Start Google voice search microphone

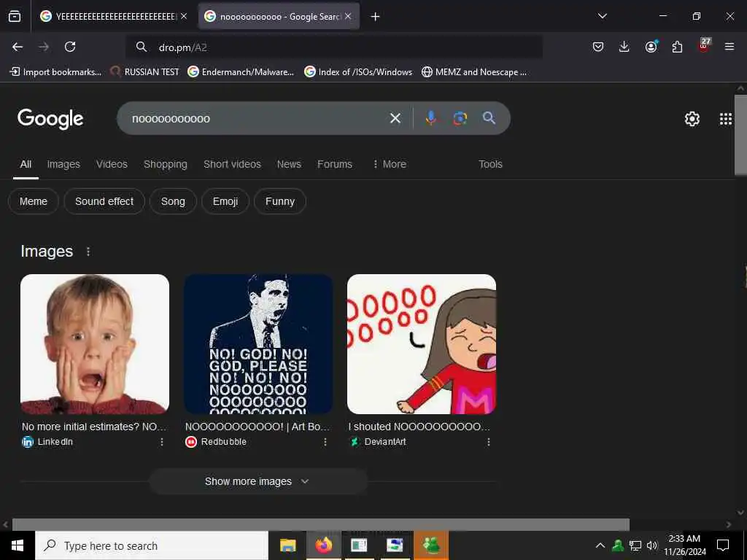click(430, 118)
